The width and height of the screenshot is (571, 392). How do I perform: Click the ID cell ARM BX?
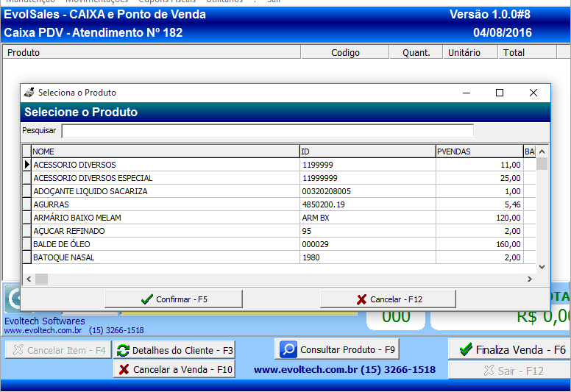pos(367,218)
